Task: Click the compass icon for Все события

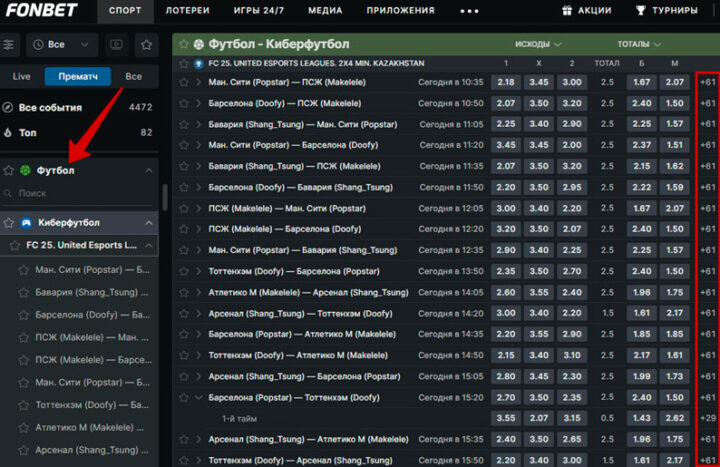Action: point(8,107)
